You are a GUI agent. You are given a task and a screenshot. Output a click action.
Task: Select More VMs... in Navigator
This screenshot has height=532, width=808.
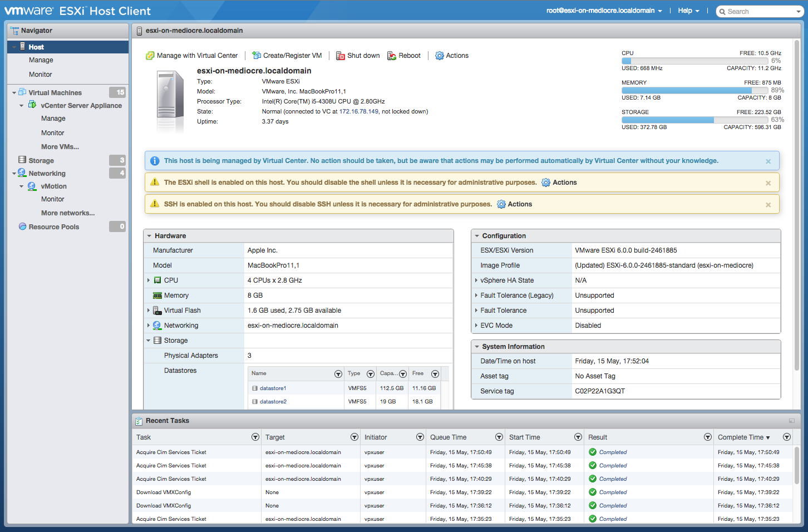pyautogui.click(x=60, y=147)
